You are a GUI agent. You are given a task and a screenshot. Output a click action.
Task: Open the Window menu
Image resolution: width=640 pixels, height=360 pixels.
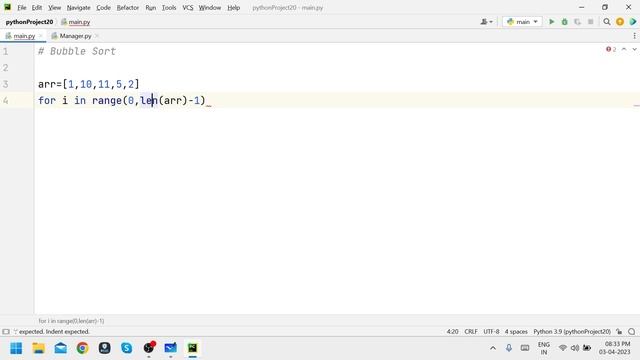point(210,7)
